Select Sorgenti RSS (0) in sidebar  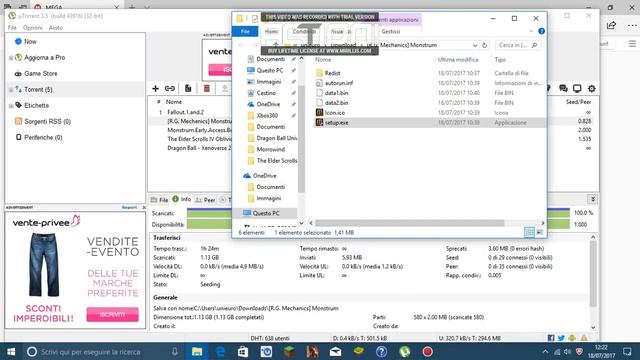click(47, 121)
